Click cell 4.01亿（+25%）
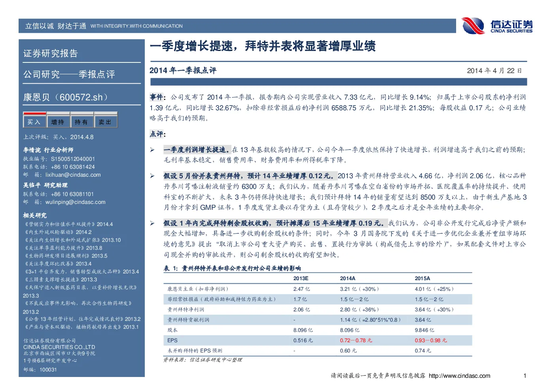The image size is (555, 392). 434,289
